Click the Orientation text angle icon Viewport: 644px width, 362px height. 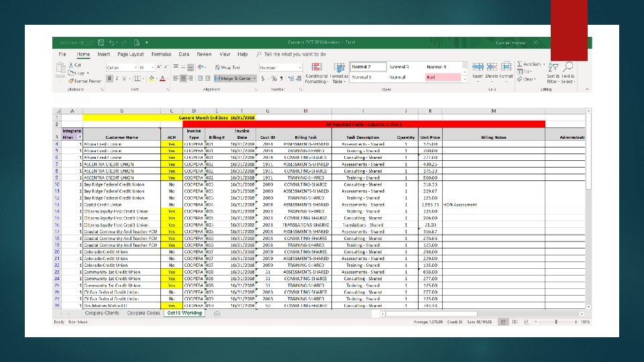pyautogui.click(x=201, y=67)
